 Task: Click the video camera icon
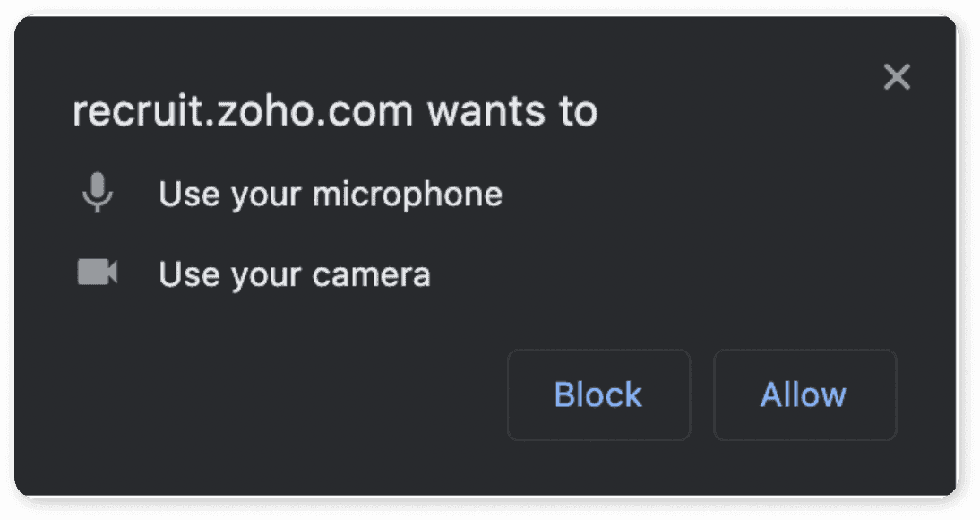tap(97, 273)
